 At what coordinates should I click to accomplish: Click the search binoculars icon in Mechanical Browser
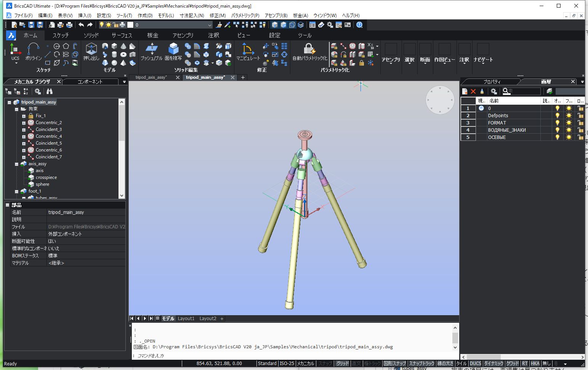[50, 91]
